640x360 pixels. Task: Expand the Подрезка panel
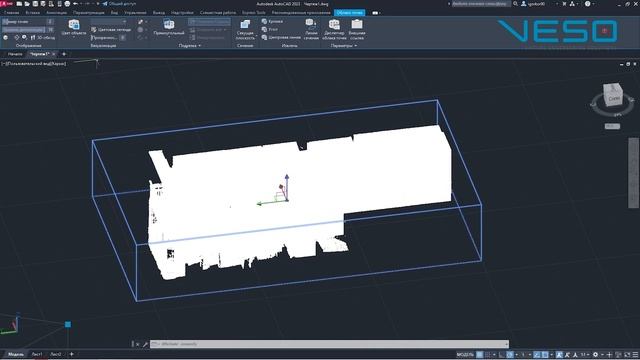pos(190,46)
